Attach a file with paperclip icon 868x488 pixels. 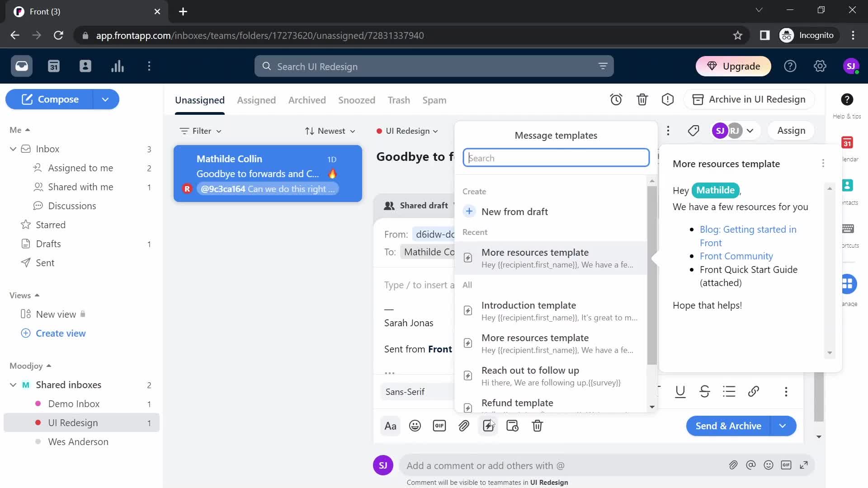click(464, 426)
